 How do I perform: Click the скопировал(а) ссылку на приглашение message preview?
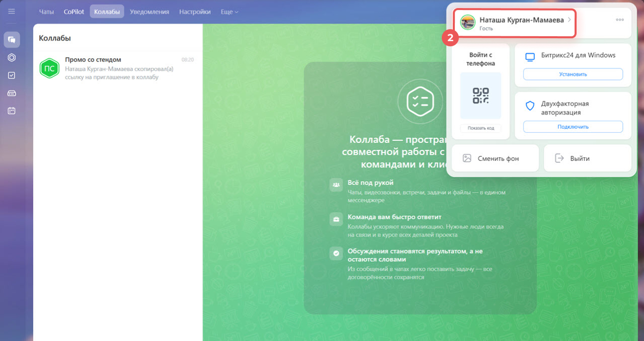[x=119, y=73]
